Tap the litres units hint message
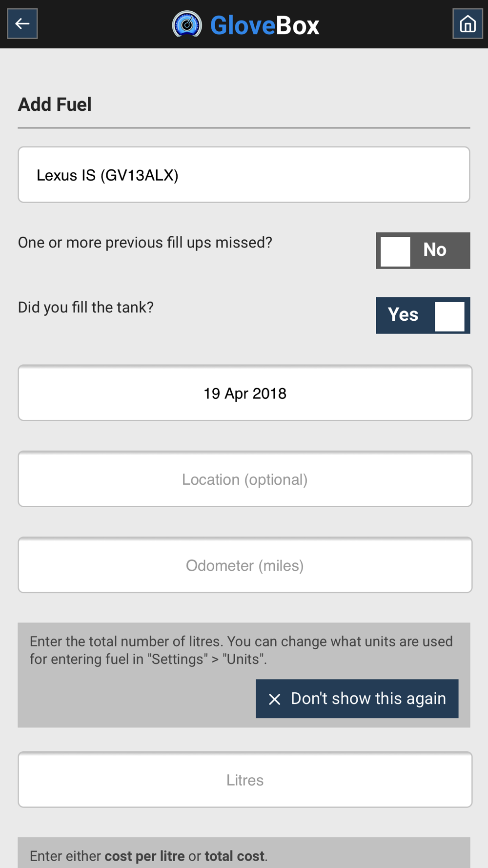Image resolution: width=488 pixels, height=868 pixels. point(241,650)
